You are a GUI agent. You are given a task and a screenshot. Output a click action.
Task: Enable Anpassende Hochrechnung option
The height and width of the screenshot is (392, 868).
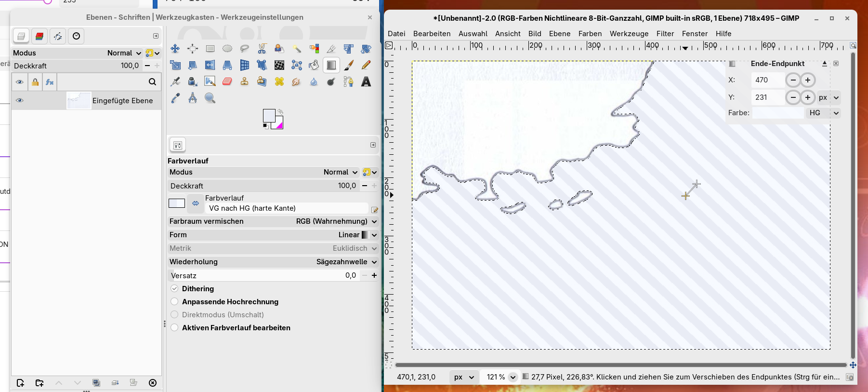click(x=174, y=301)
